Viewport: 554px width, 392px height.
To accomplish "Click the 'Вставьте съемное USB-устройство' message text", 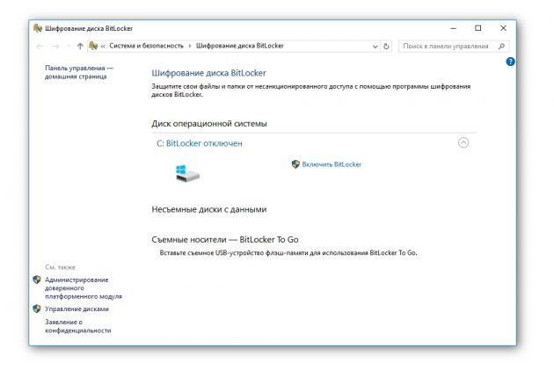I will 288,253.
